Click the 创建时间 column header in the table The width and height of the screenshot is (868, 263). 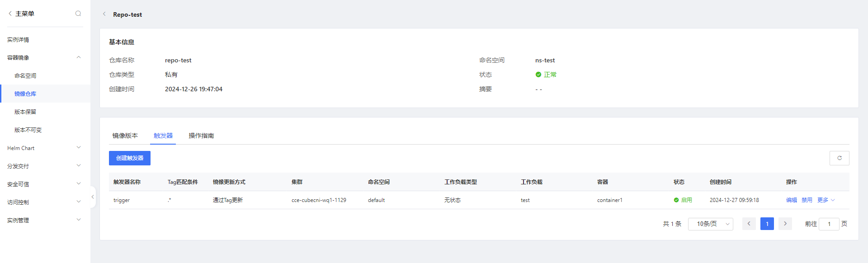tap(721, 182)
